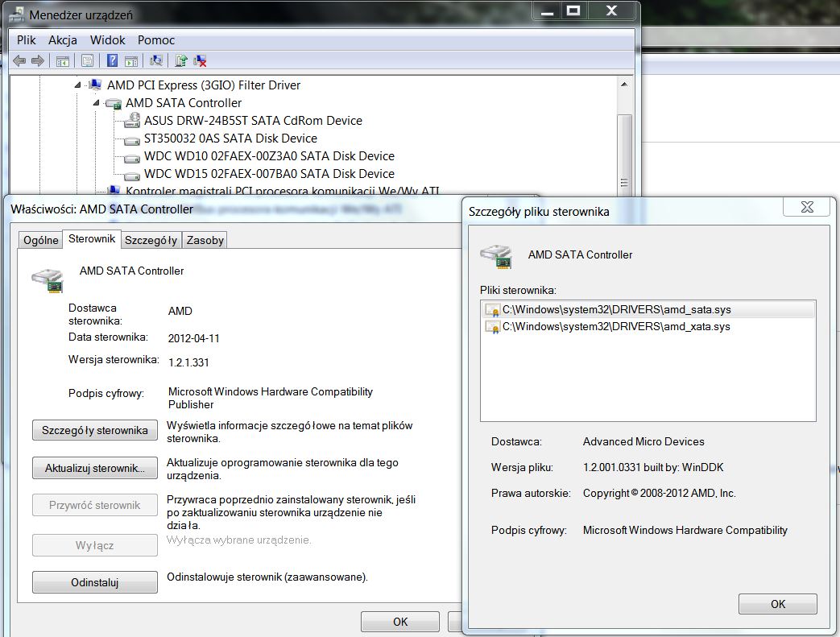Click the Uninstall device toolbar icon

tap(200, 61)
